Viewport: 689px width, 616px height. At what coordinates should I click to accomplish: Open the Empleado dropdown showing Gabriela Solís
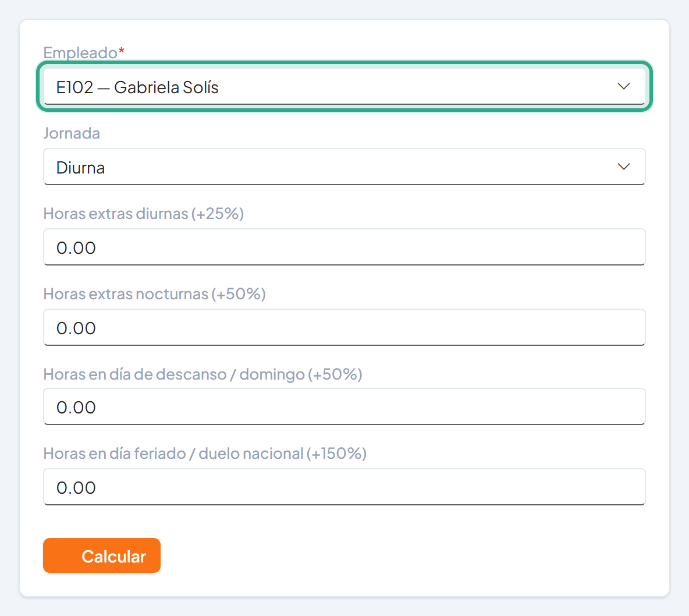click(344, 87)
